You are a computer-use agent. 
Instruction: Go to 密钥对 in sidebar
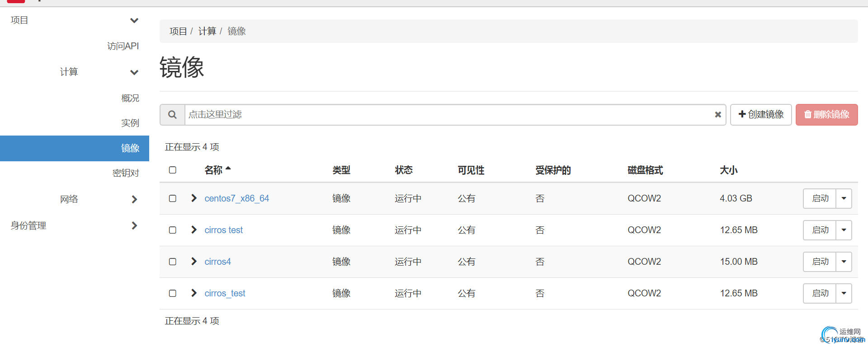(x=126, y=173)
